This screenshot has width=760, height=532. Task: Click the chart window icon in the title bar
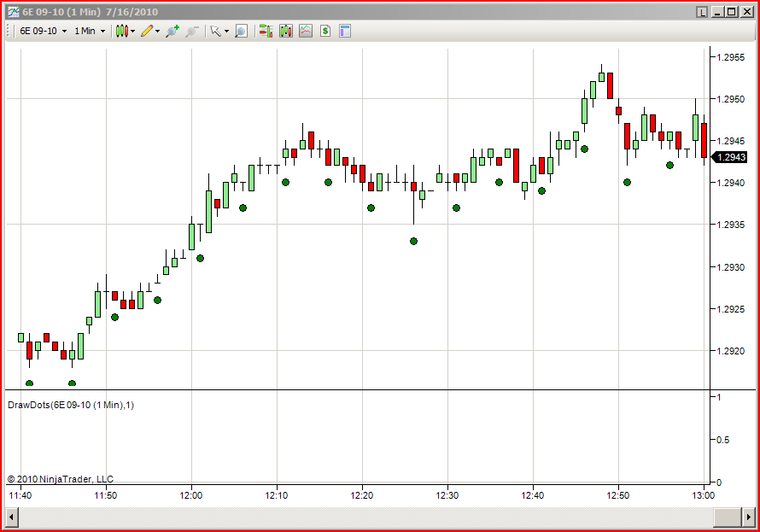pyautogui.click(x=13, y=12)
